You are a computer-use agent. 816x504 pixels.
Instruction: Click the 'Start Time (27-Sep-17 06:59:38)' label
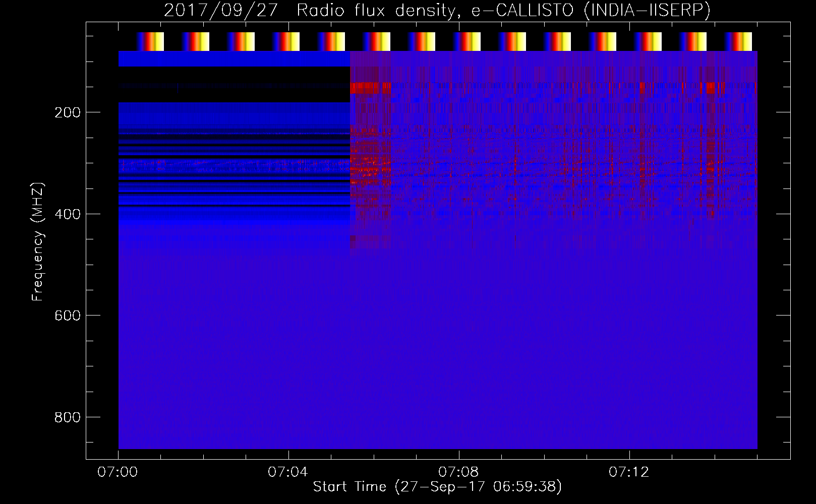click(x=437, y=487)
